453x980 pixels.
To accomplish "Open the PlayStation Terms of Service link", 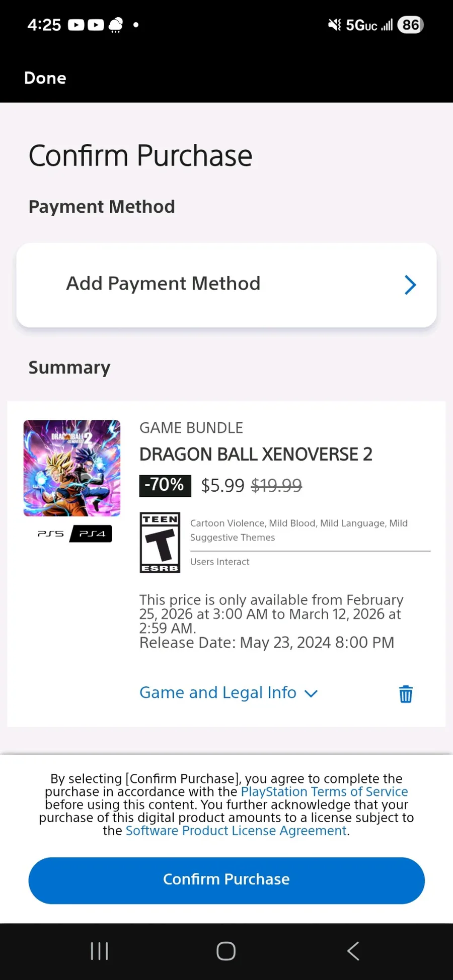I will (x=324, y=791).
